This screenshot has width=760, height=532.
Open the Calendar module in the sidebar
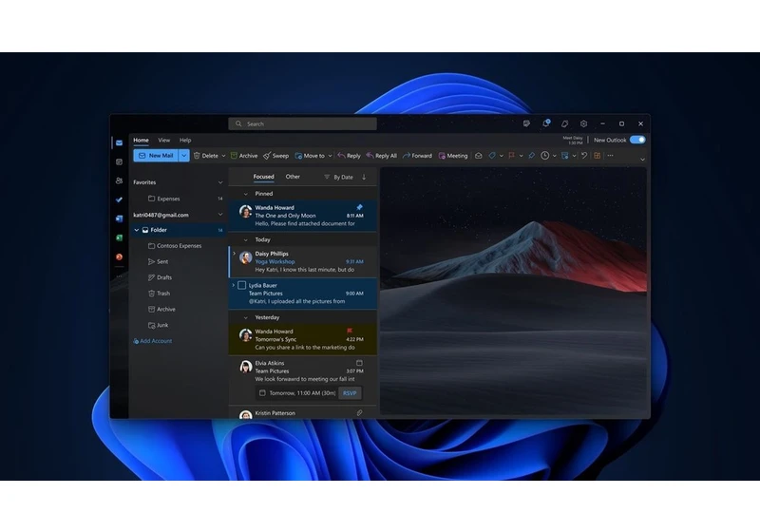[120, 161]
